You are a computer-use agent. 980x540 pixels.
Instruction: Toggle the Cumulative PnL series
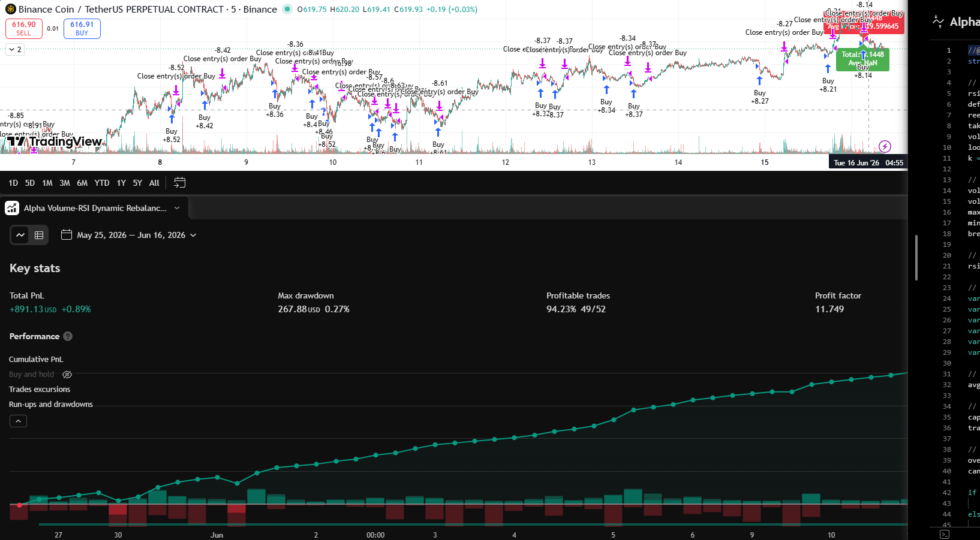36,360
